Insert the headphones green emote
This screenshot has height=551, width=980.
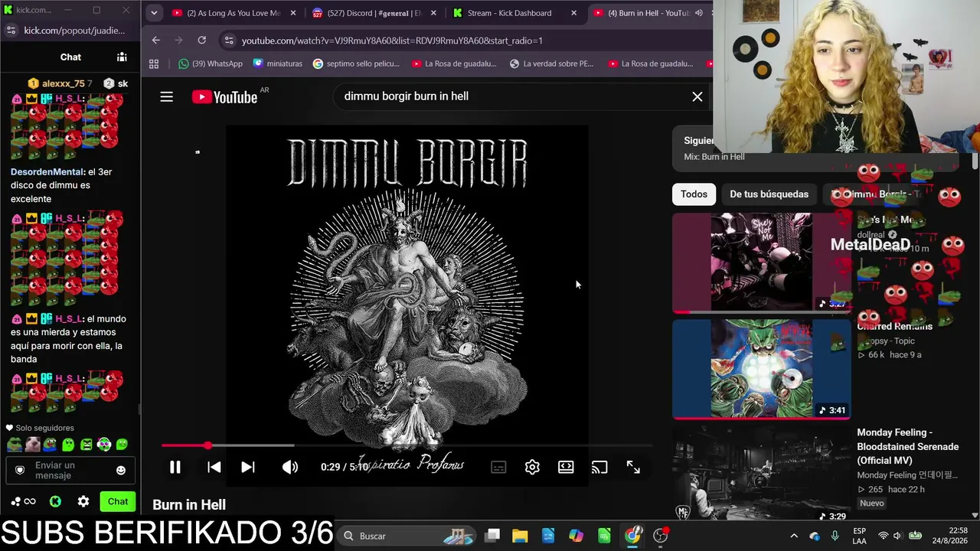pos(104,445)
